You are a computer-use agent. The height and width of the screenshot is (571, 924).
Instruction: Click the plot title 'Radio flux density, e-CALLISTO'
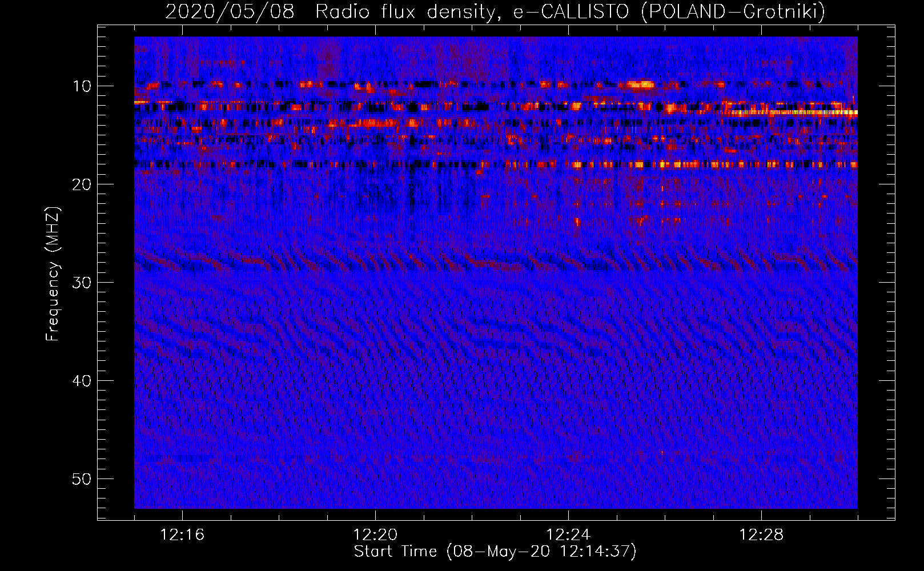click(x=472, y=11)
